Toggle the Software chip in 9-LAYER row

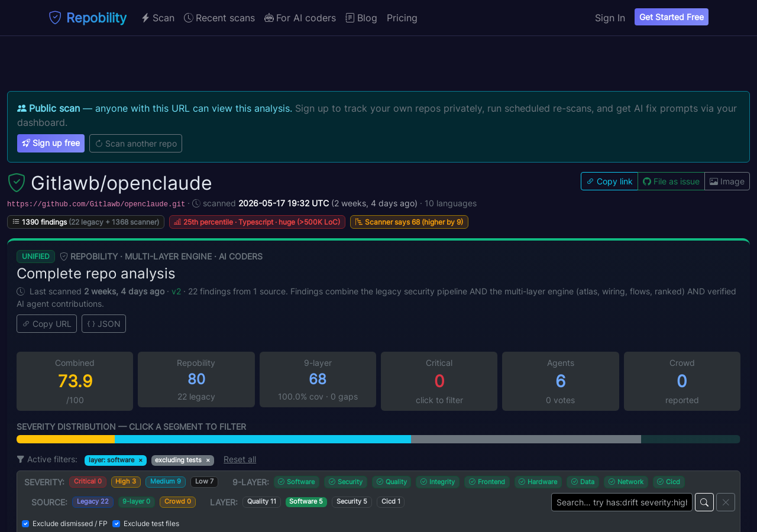pos(296,482)
